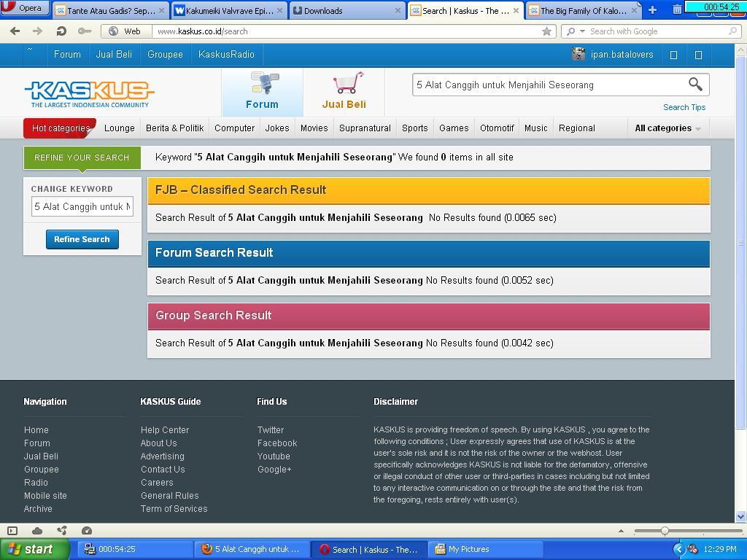
Task: Toggle the panel icon in the status bar
Action: (13, 531)
